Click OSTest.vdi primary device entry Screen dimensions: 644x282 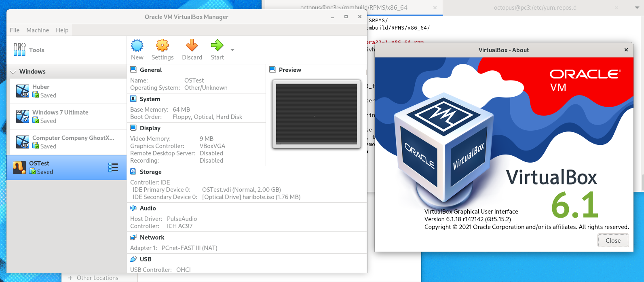coord(241,190)
